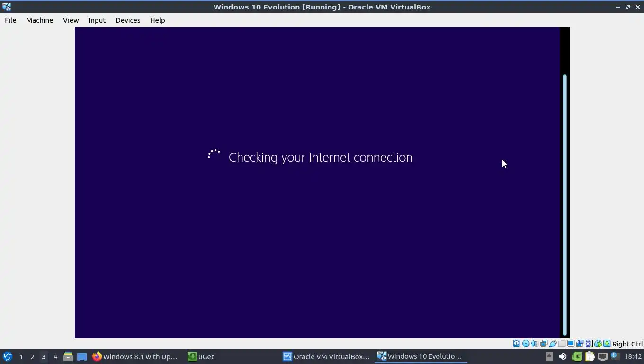Click the hard disk activity status icon
Image resolution: width=644 pixels, height=364 pixels.
point(517,344)
